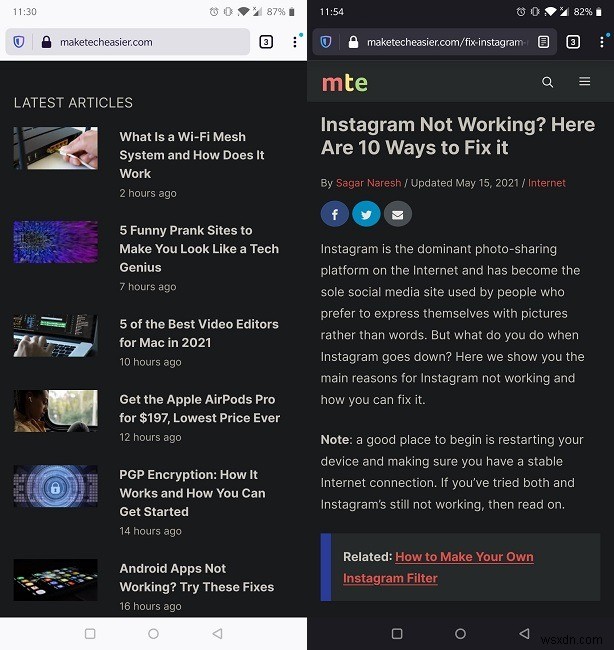Open 5 Funny Prank Sites article title
This screenshot has width=614, height=650.
[199, 249]
